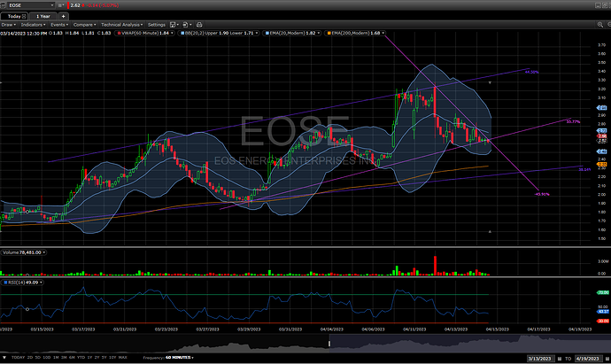Open the Events menu
This screenshot has width=611, height=364.
[59, 25]
